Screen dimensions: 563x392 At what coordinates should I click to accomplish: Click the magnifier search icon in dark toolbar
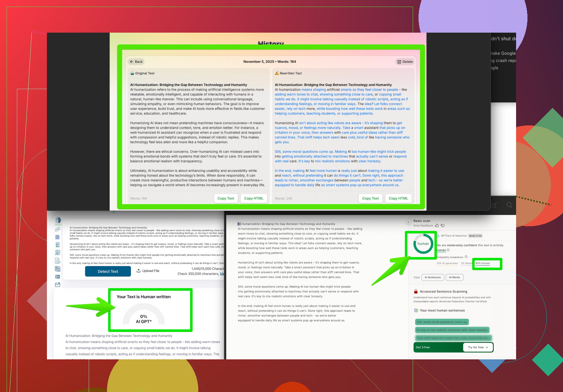[509, 205]
